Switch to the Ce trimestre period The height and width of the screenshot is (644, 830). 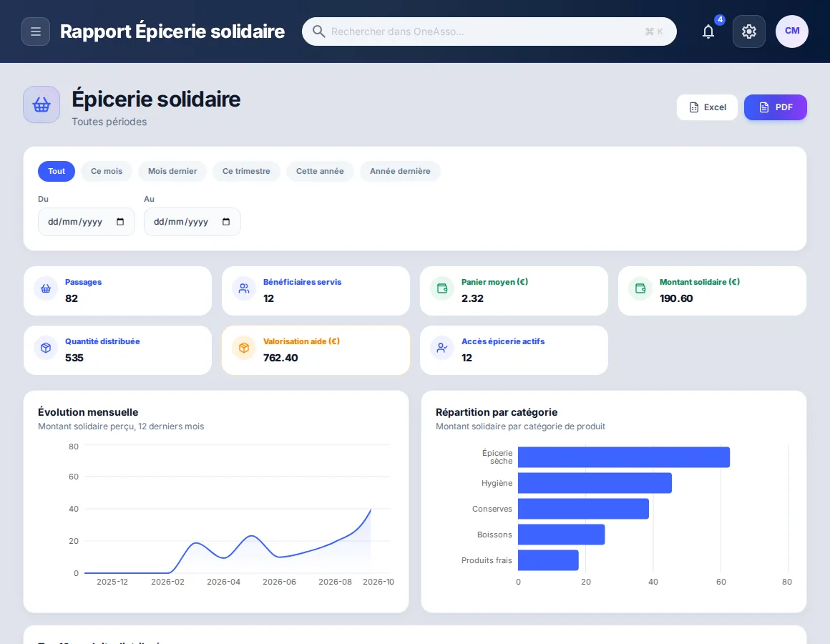pos(246,171)
